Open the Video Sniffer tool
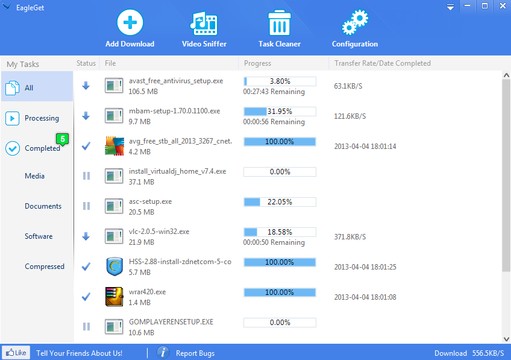The height and width of the screenshot is (360, 511). click(204, 23)
